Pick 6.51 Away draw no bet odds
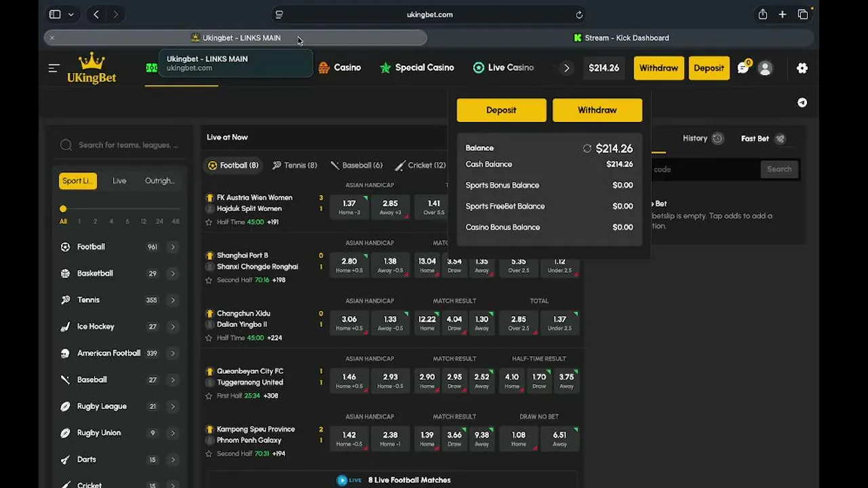 [559, 439]
